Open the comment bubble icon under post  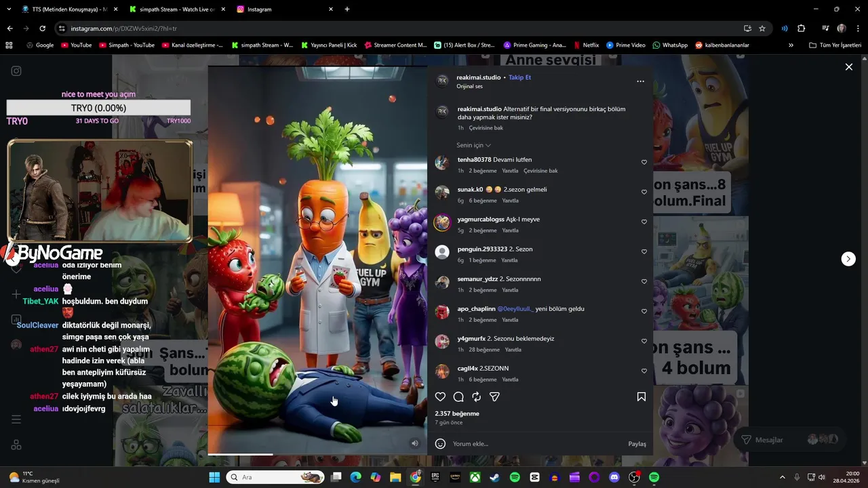pos(458,397)
